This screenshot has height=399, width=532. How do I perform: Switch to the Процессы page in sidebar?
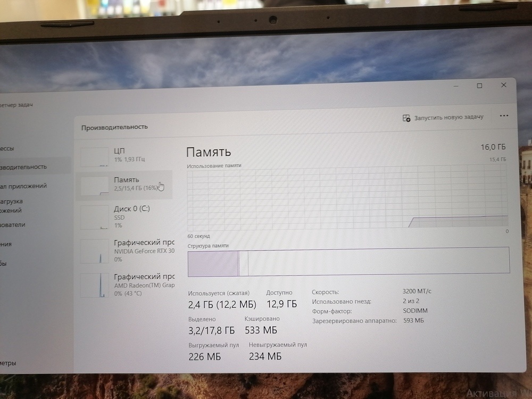click(x=8, y=148)
